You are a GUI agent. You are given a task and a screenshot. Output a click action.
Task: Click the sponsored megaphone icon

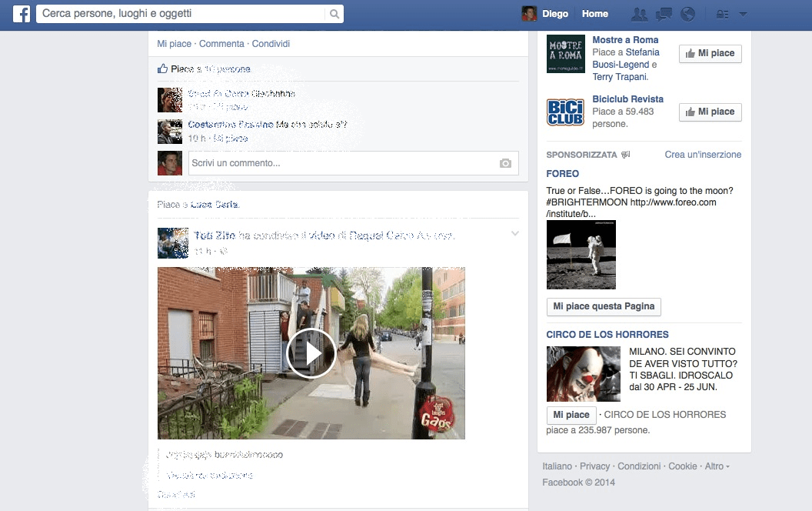point(626,155)
